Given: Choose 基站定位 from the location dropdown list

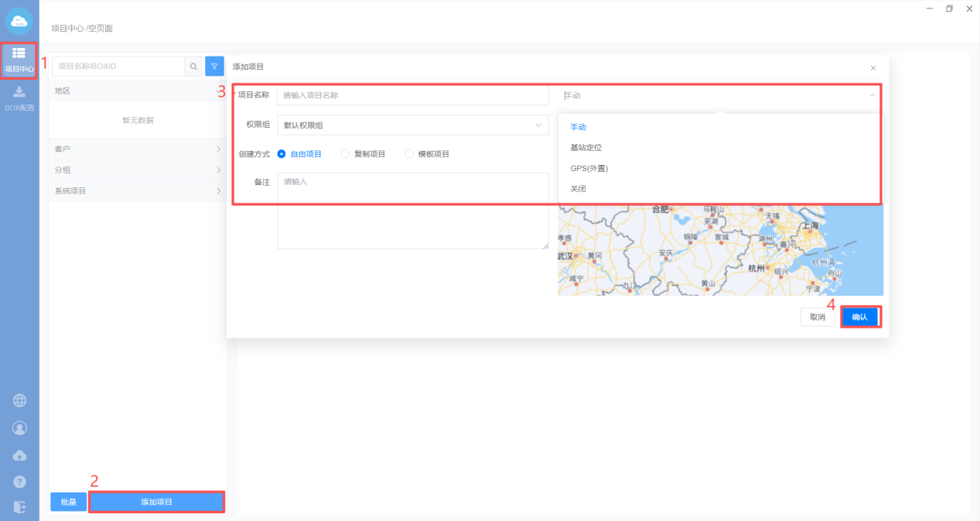Looking at the screenshot, I should [586, 147].
